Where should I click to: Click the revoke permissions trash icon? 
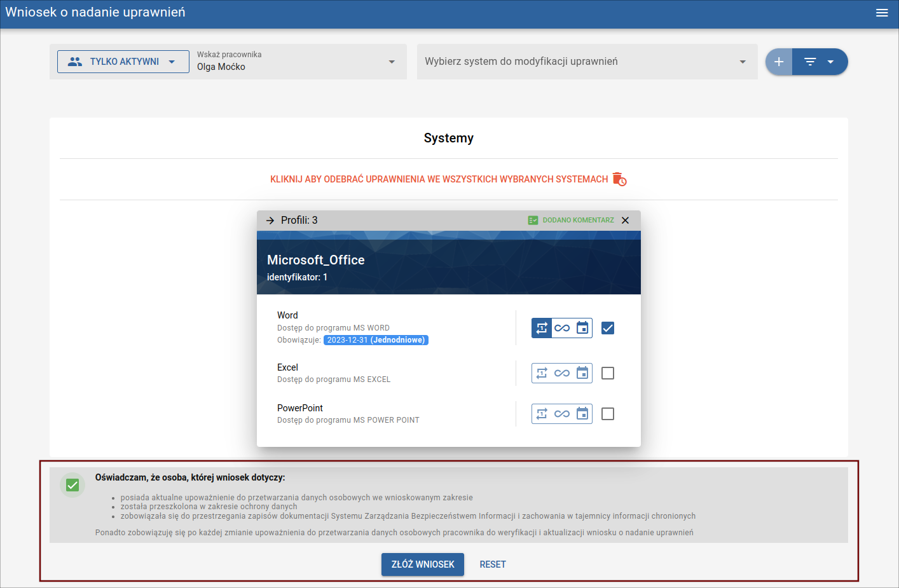(x=619, y=179)
